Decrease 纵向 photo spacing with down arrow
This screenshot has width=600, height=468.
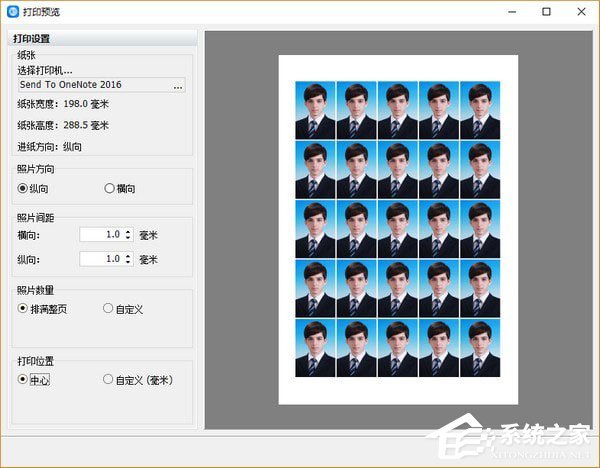[x=128, y=262]
